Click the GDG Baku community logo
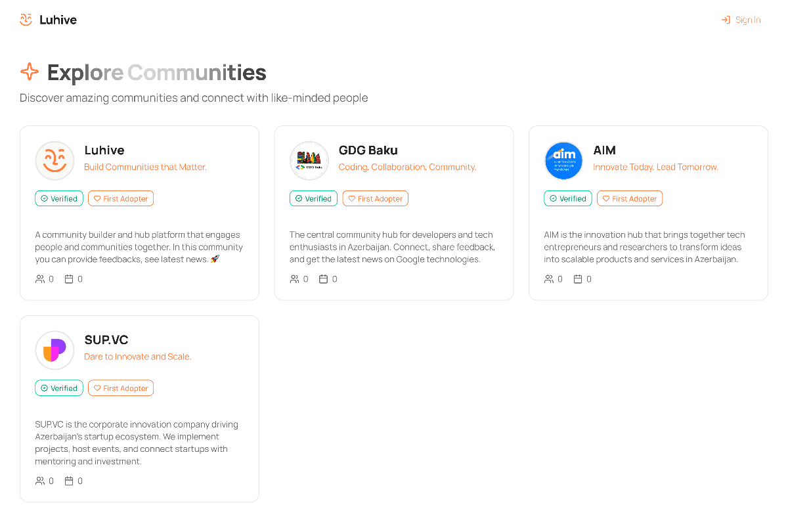This screenshot has width=788, height=532. point(309,160)
